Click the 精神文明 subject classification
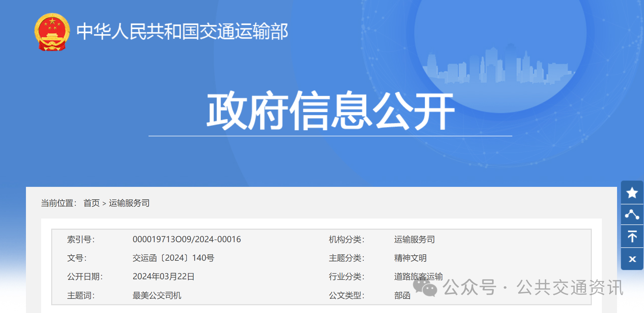 coord(410,258)
